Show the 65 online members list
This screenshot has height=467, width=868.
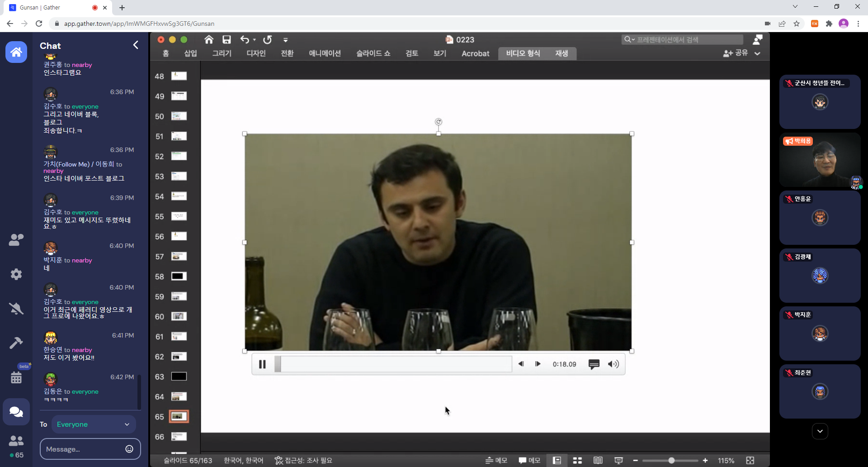[x=16, y=446]
